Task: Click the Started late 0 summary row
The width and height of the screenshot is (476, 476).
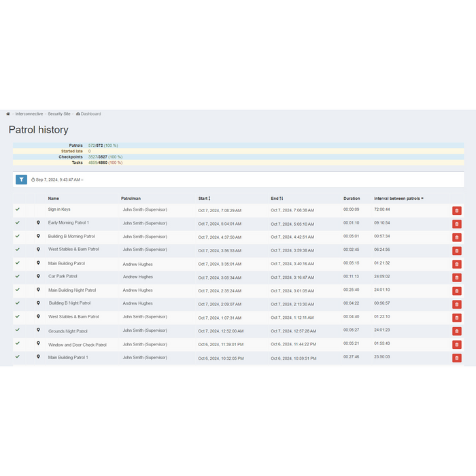Action: pyautogui.click(x=238, y=151)
